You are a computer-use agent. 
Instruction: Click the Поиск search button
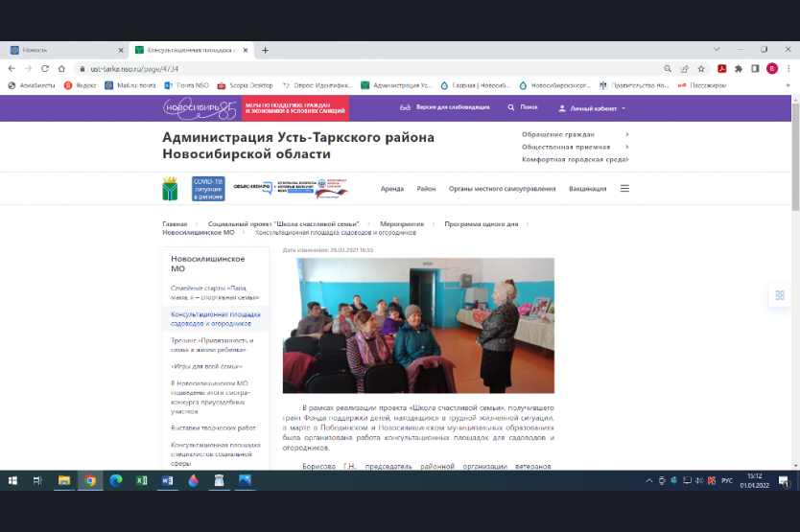[523, 107]
